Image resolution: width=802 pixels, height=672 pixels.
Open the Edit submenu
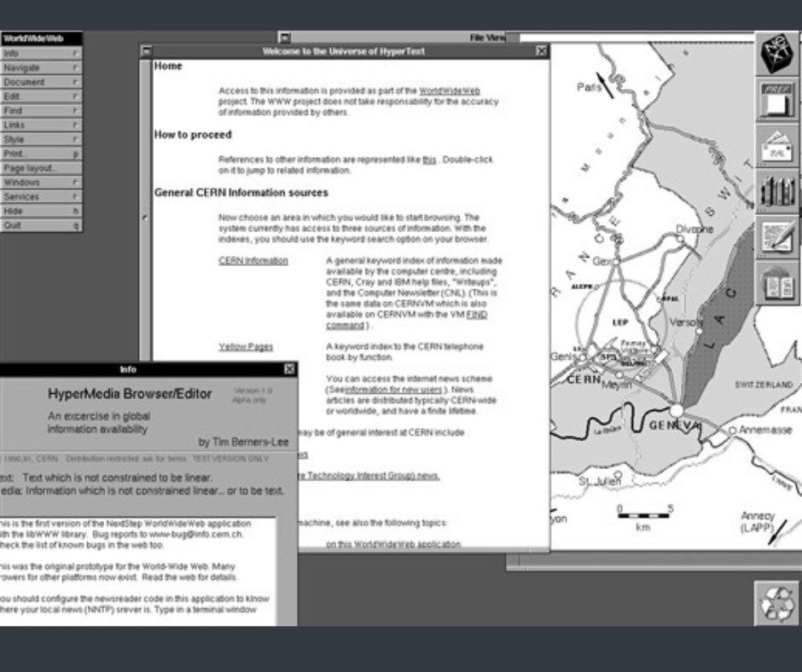click(x=41, y=96)
